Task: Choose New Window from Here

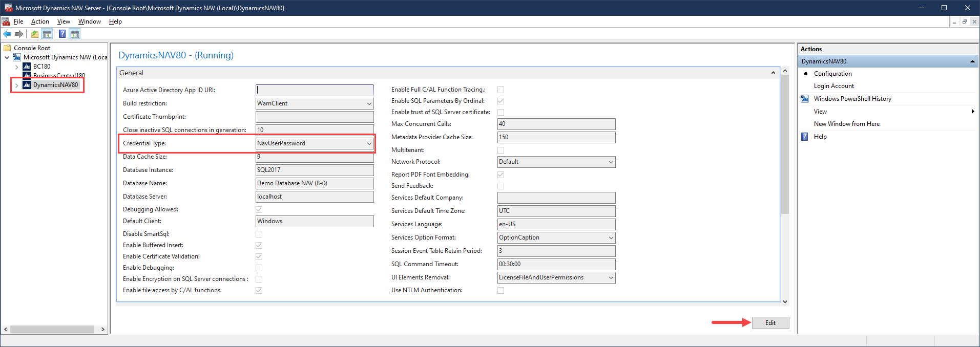Action: [x=846, y=124]
